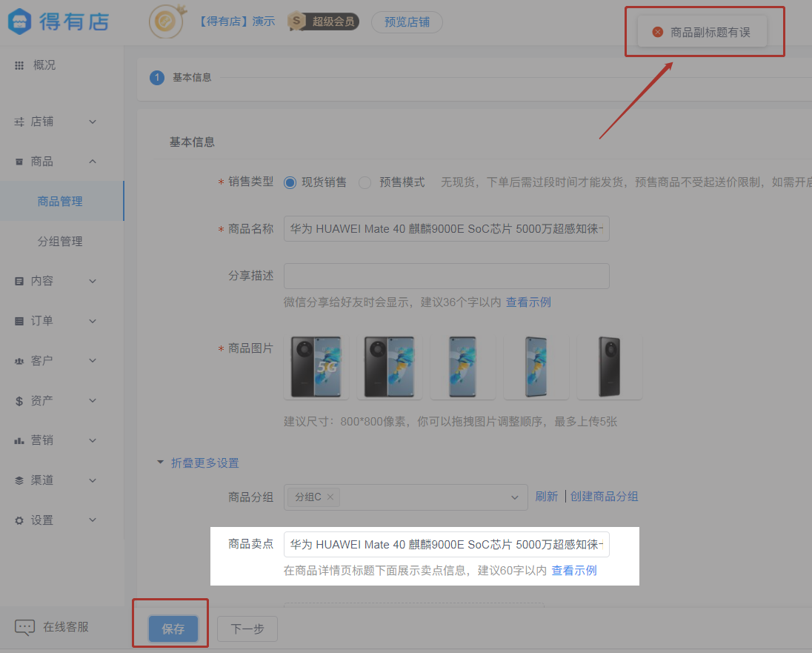Open 查看示例 link under 分享描述
The width and height of the screenshot is (812, 653).
[x=528, y=302]
